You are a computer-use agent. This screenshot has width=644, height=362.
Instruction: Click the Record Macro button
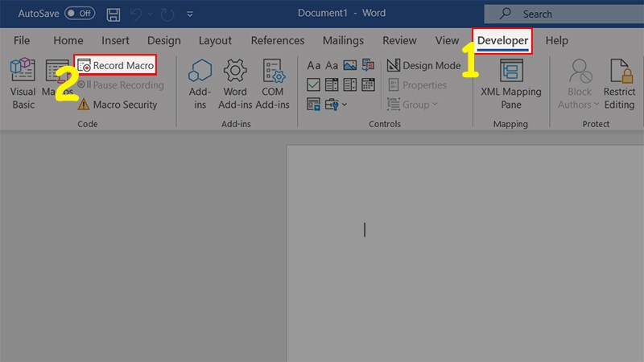coord(115,65)
